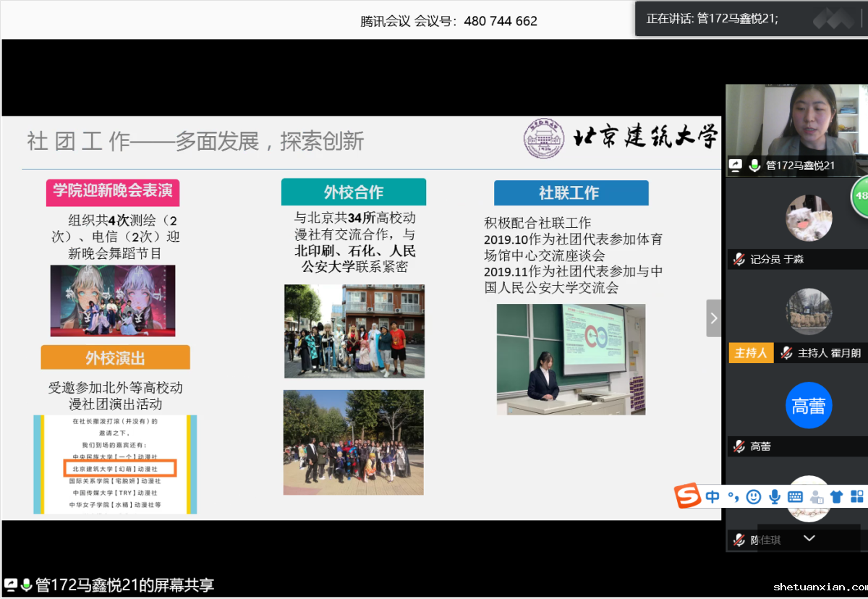Click the muted mic icon beside 高蕾
Viewport: 868px width, 599px height.
(739, 446)
